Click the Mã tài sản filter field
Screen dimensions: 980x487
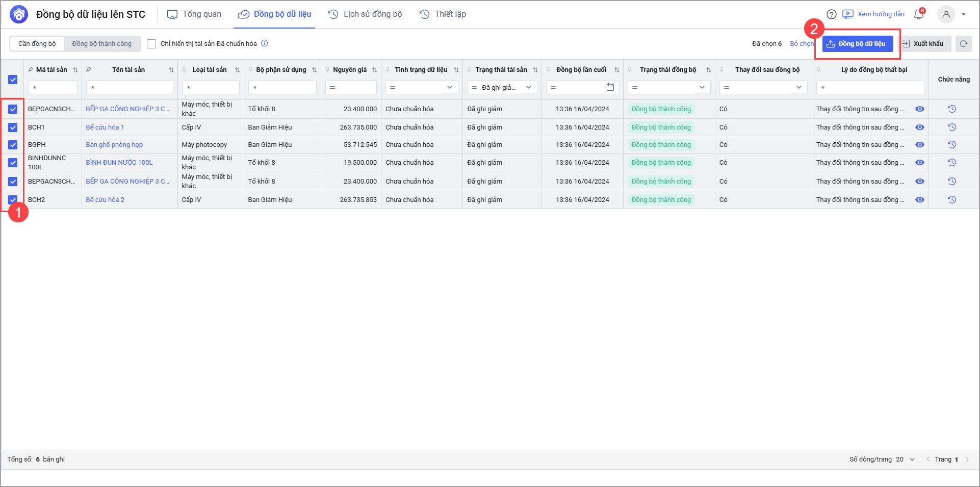[53, 87]
